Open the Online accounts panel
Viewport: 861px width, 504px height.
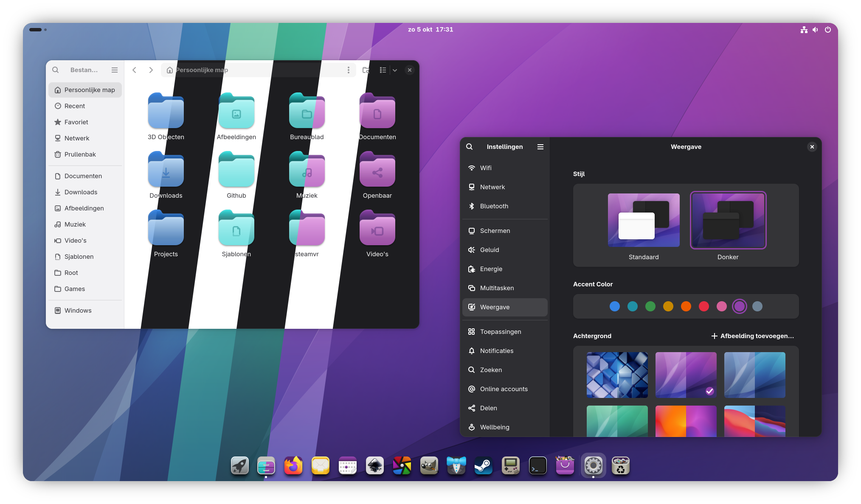pos(505,389)
